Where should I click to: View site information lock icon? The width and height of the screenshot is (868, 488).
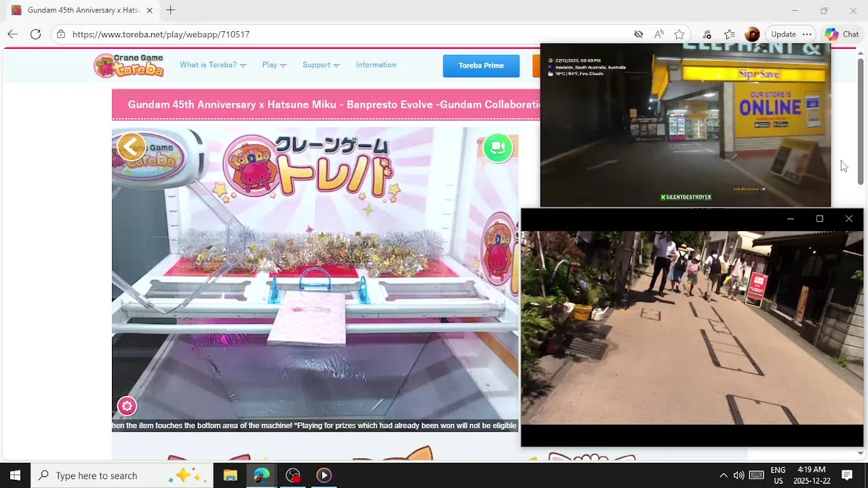[61, 34]
